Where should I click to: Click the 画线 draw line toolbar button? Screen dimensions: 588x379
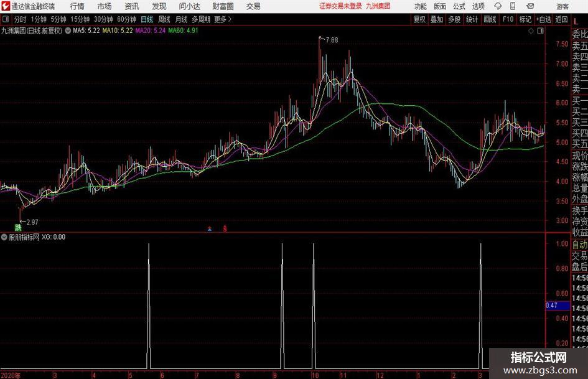[490, 19]
